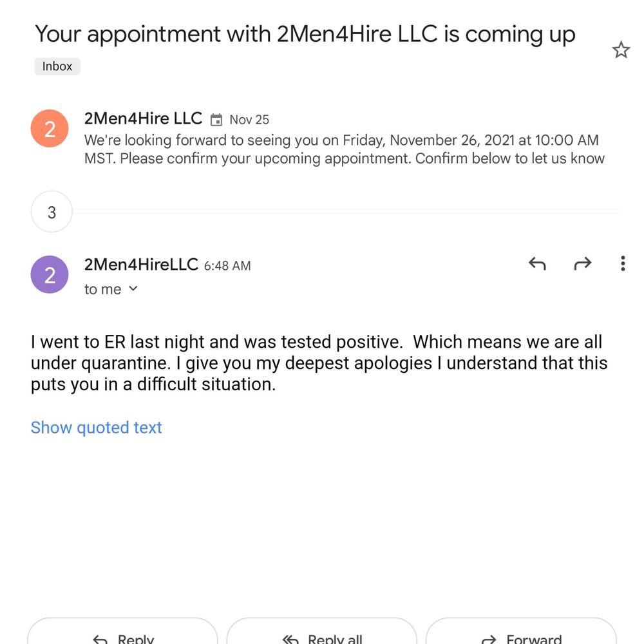
Task: Click the Forward button at bottom
Action: [521, 631]
